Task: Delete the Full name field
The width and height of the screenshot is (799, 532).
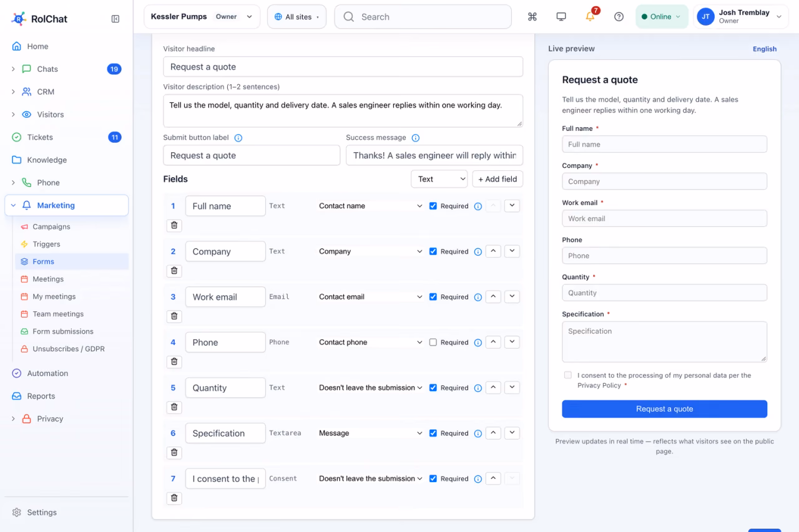Action: [x=174, y=225]
